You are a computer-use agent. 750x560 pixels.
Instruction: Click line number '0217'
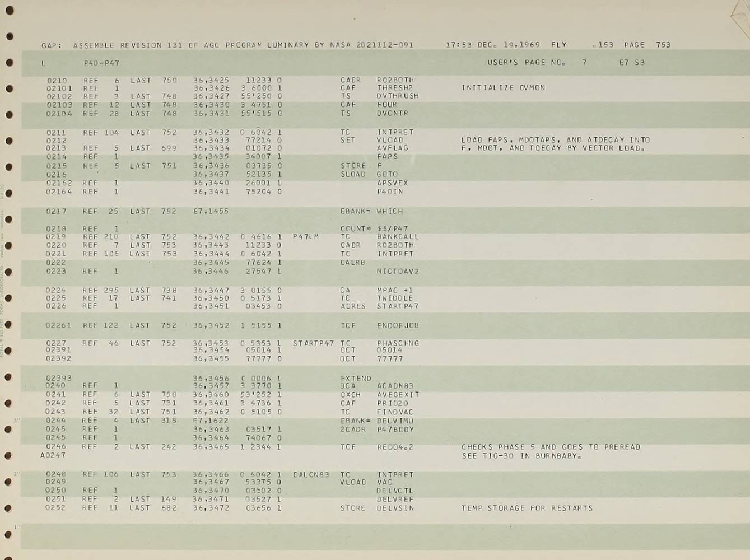(x=56, y=212)
